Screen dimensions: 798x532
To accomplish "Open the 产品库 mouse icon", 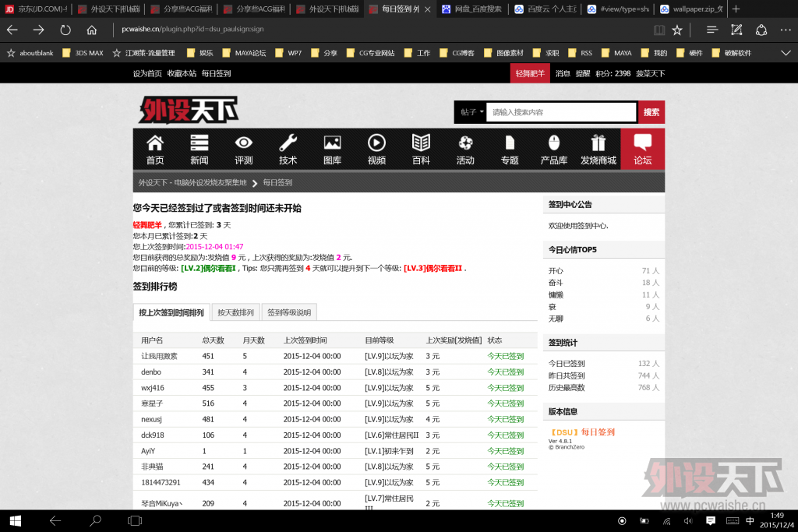I will [554, 143].
